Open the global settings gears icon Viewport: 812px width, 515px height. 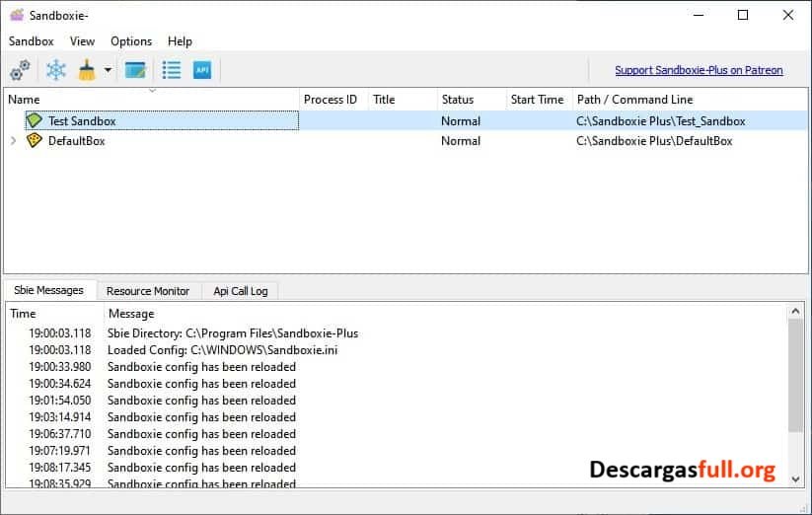tap(20, 70)
